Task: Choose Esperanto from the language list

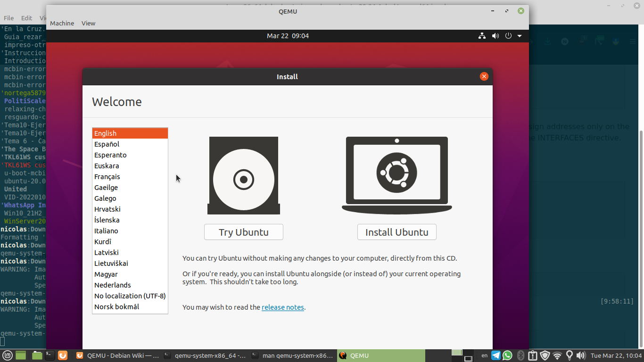Action: point(130,155)
